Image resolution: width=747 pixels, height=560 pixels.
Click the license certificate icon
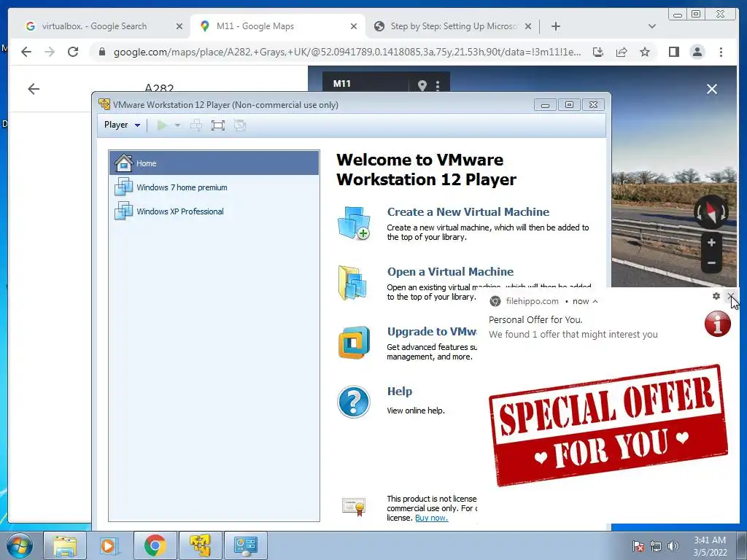point(354,507)
